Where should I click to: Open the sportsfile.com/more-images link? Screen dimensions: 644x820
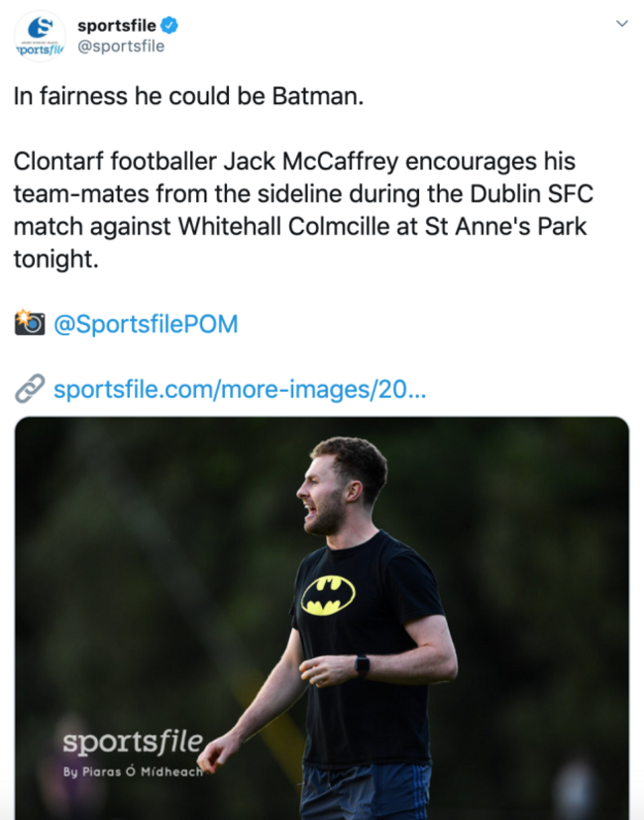pyautogui.click(x=240, y=389)
